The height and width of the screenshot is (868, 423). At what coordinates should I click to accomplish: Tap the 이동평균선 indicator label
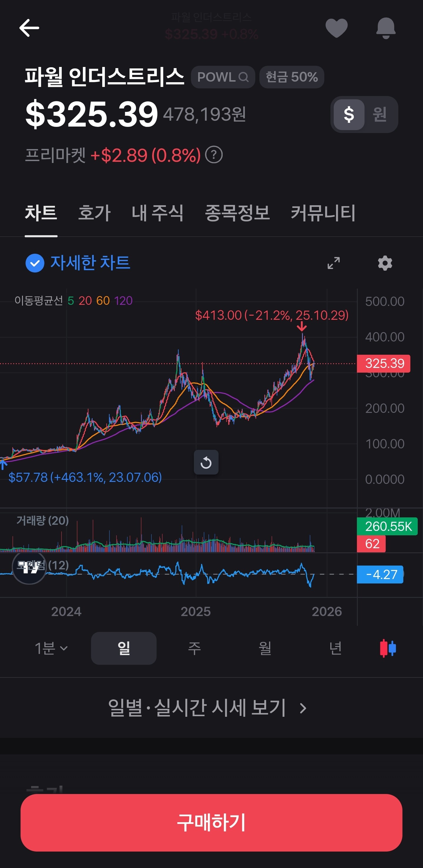pos(39,301)
